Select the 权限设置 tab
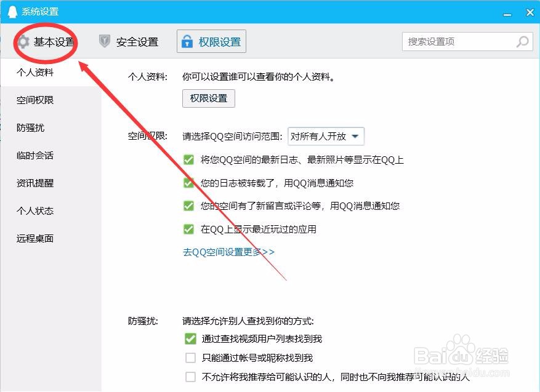The height and width of the screenshot is (392, 540). tap(211, 41)
